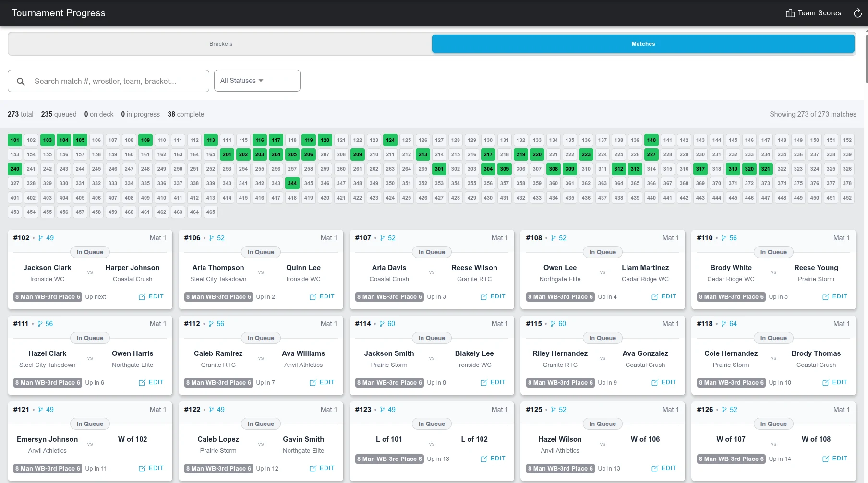Click In Queue status on match #102
868x483 pixels.
90,252
